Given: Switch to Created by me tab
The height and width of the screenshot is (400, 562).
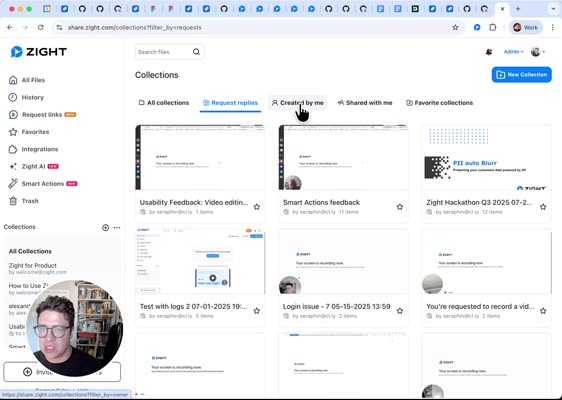Looking at the screenshot, I should pos(297,103).
